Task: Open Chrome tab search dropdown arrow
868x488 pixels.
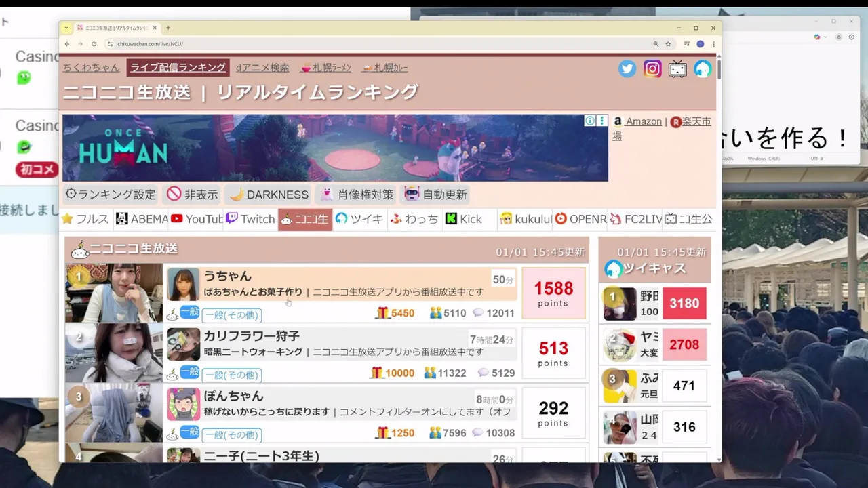Action: (x=66, y=28)
